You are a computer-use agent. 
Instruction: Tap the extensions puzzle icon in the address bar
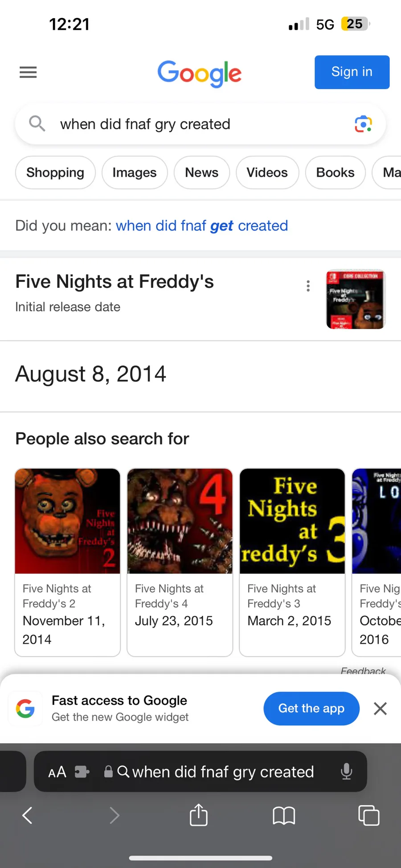pyautogui.click(x=82, y=771)
